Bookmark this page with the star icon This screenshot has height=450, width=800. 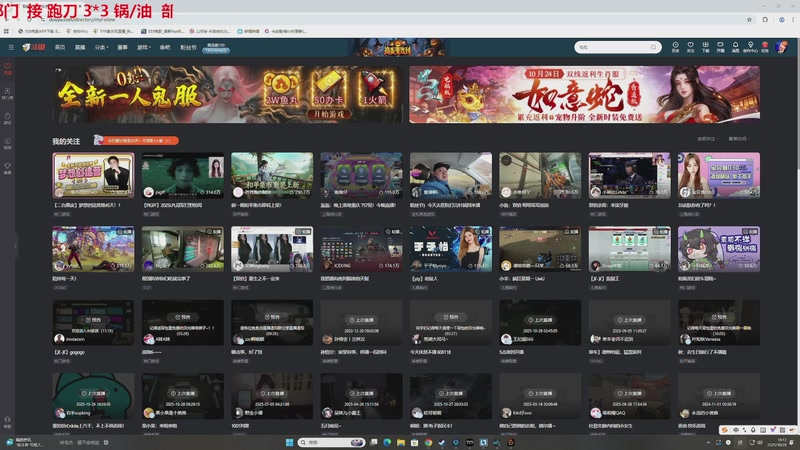coord(749,19)
